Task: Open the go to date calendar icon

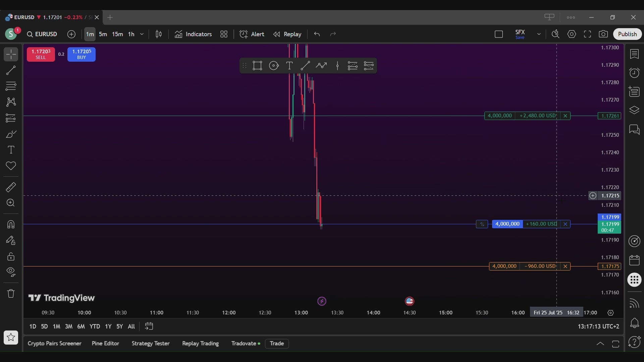Action: click(149, 326)
